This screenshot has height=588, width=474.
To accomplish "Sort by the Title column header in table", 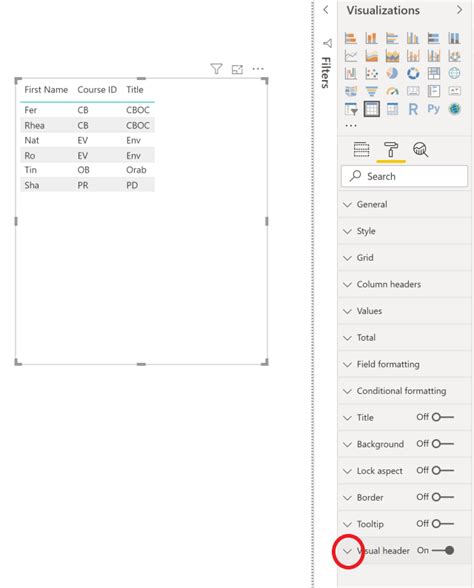I will [x=135, y=90].
